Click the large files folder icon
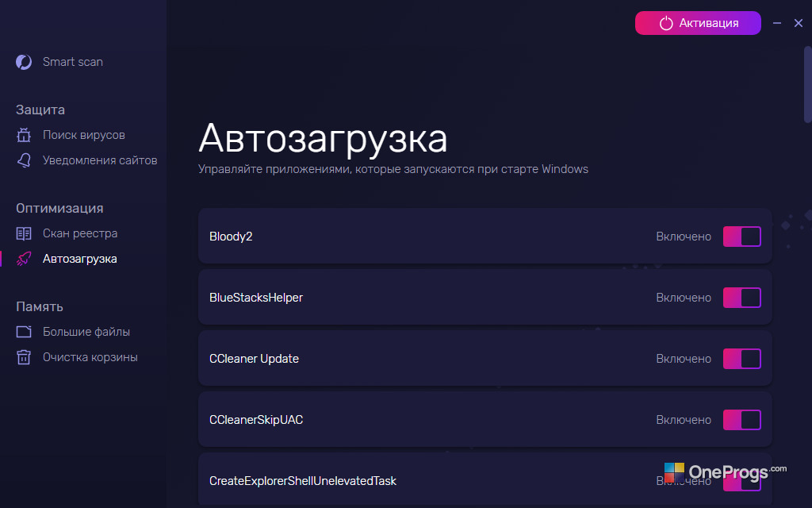The image size is (812, 508). (24, 332)
